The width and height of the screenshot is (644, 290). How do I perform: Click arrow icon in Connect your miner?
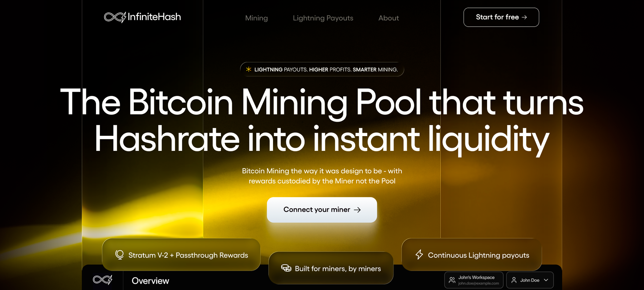[x=357, y=210]
